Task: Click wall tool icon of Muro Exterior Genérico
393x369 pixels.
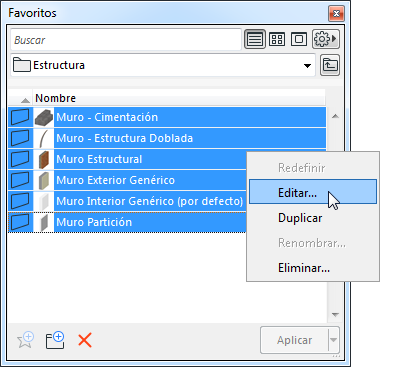Action: pos(20,180)
